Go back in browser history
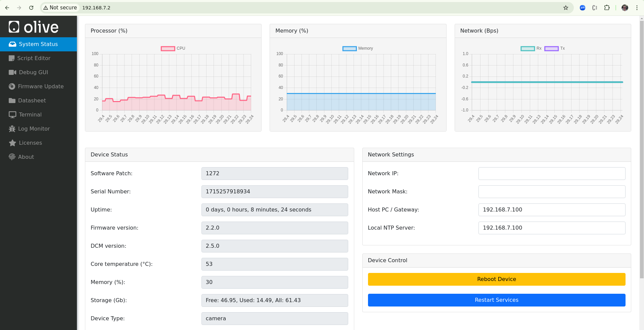644x330 pixels. coord(7,8)
